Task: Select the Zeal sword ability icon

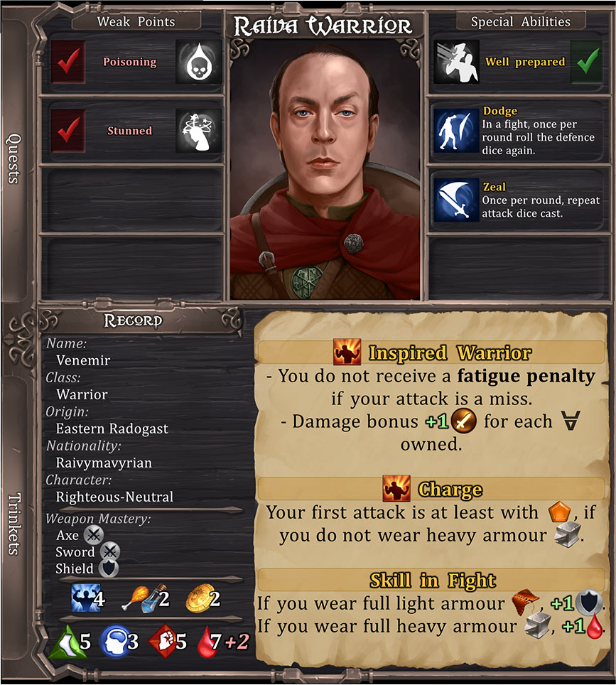Action: (x=456, y=200)
